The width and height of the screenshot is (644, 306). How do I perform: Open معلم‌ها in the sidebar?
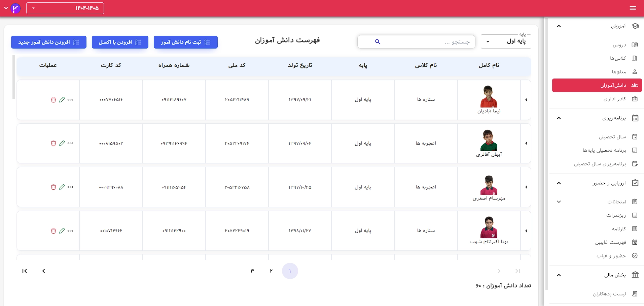coord(597,72)
